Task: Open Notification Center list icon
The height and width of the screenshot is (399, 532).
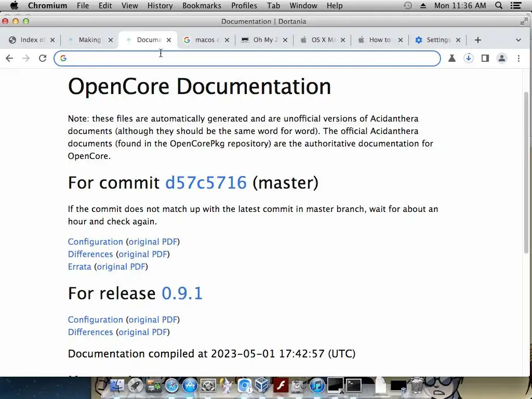Action: click(516, 5)
